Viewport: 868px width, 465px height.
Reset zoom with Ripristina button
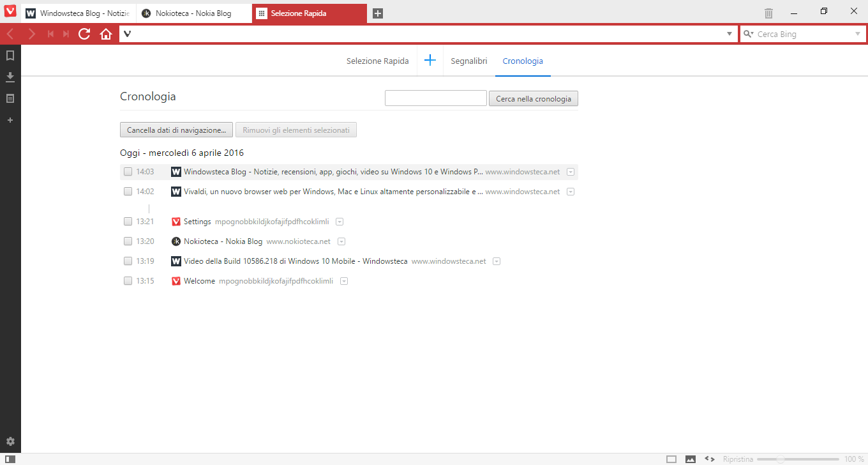[x=738, y=459]
